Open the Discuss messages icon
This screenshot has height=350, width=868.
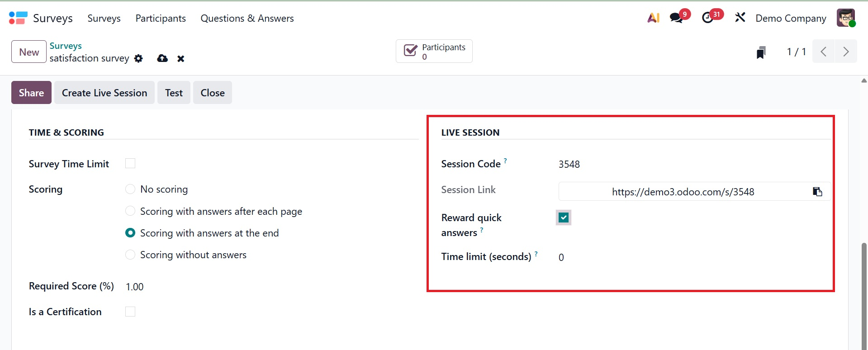click(x=677, y=18)
